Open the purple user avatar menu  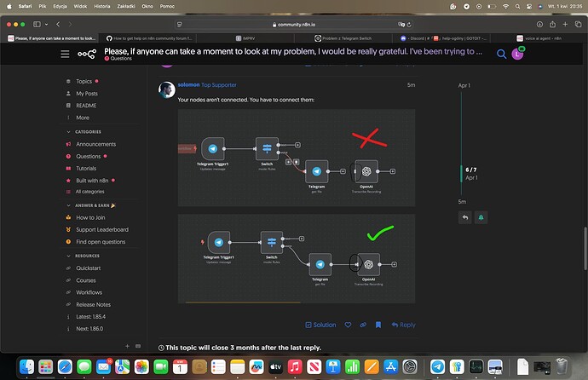click(x=517, y=54)
